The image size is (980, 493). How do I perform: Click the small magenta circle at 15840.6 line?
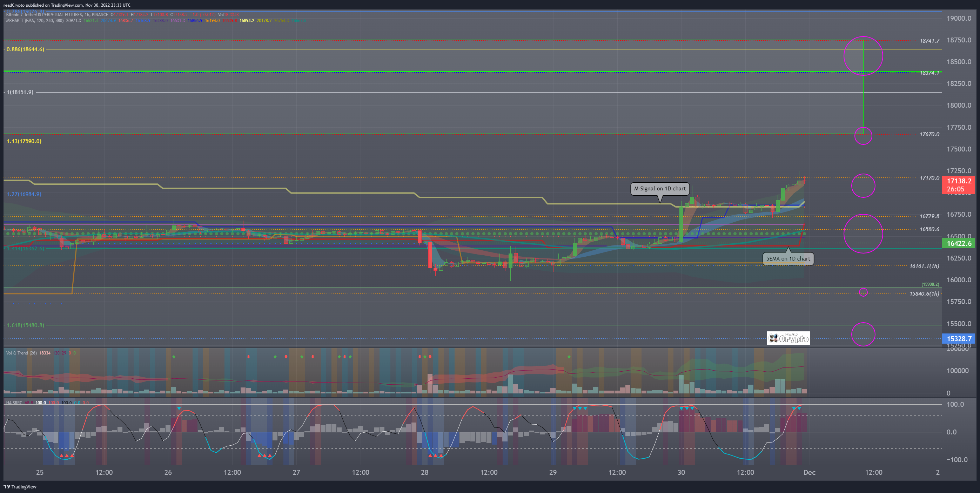(x=863, y=292)
